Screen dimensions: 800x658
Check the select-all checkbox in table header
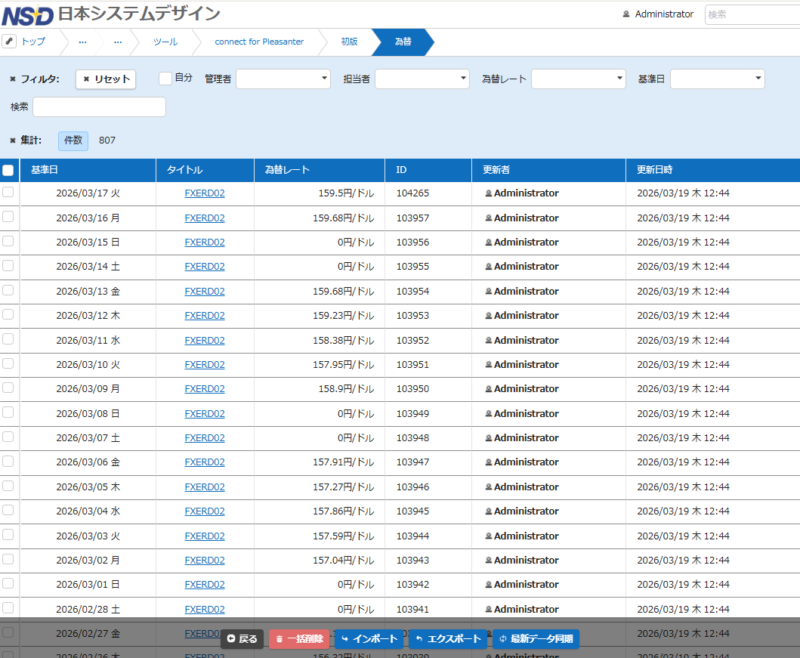click(8, 170)
